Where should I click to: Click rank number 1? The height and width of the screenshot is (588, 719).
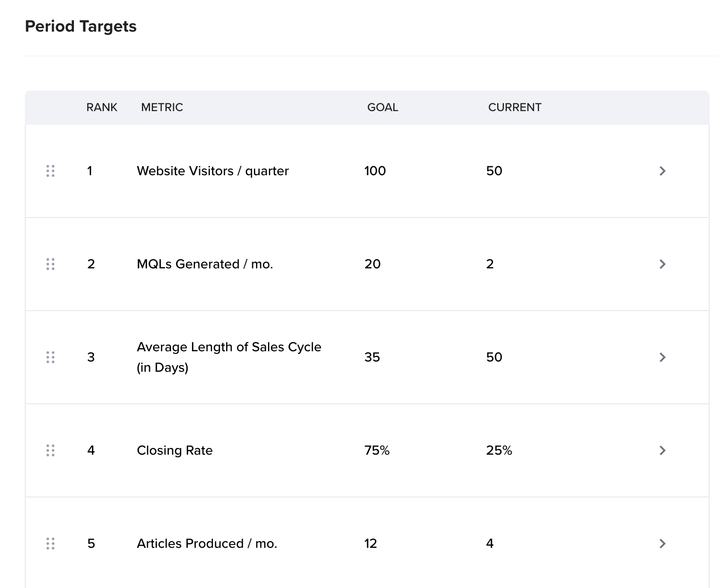(x=90, y=171)
